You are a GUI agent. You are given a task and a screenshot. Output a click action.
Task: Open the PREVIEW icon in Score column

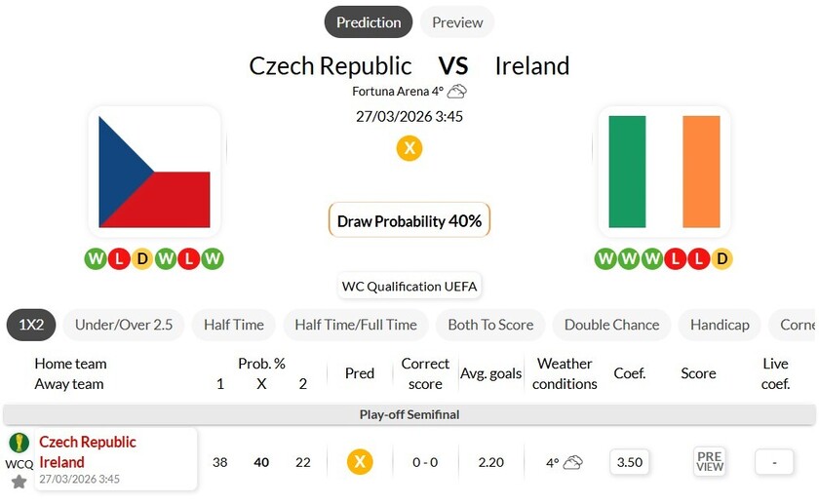[710, 461]
